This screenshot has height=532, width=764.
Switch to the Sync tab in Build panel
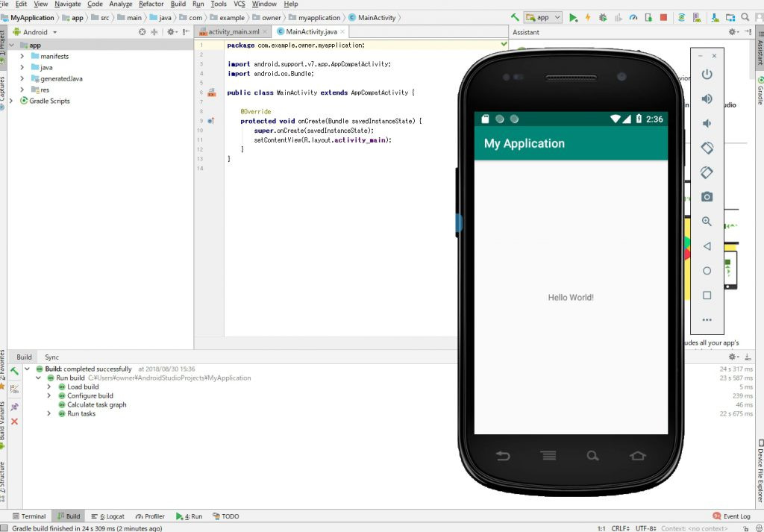[x=51, y=357]
